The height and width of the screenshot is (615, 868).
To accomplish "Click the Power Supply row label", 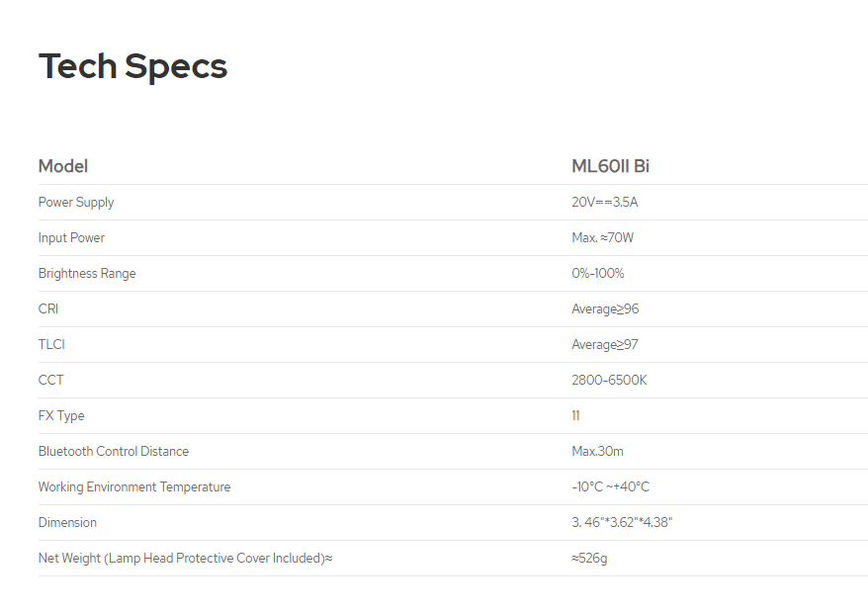I will [76, 203].
